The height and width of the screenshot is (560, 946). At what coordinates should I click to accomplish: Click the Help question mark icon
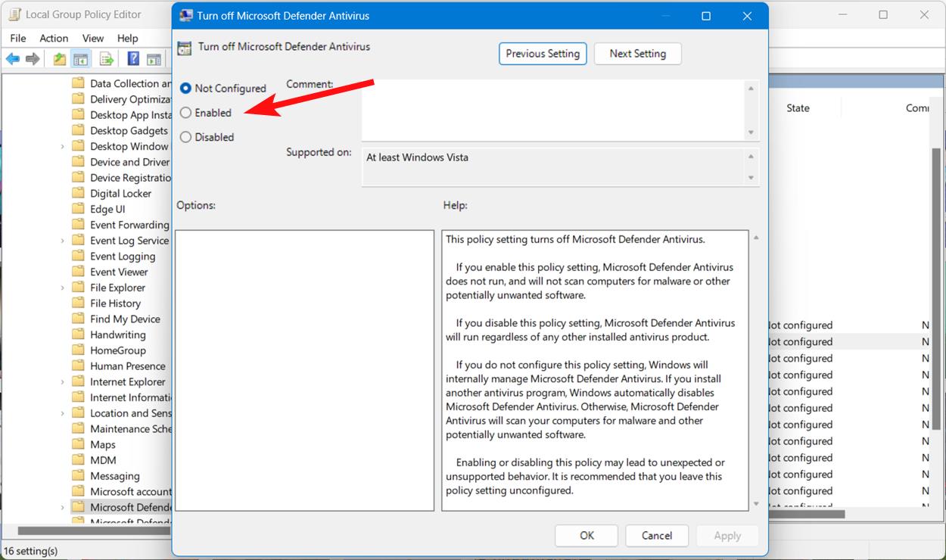point(132,58)
